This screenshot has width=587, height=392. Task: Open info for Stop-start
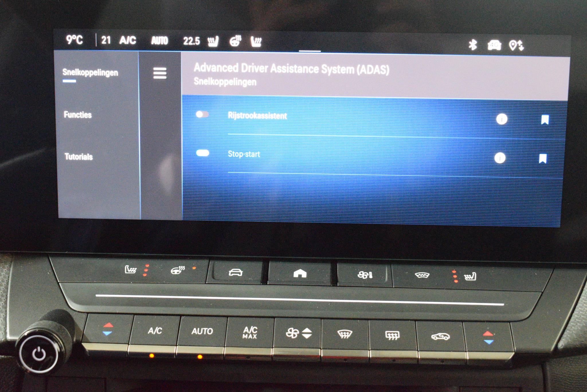[500, 158]
